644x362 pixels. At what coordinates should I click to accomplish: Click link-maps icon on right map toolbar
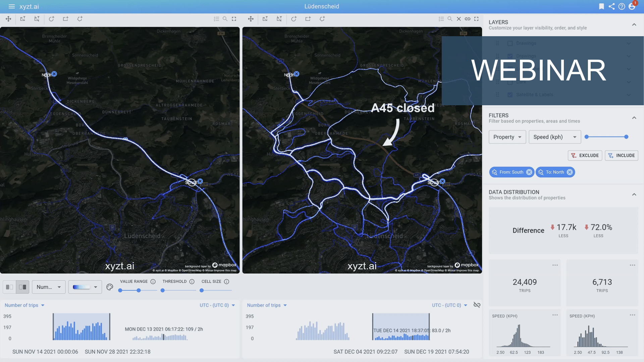(467, 19)
